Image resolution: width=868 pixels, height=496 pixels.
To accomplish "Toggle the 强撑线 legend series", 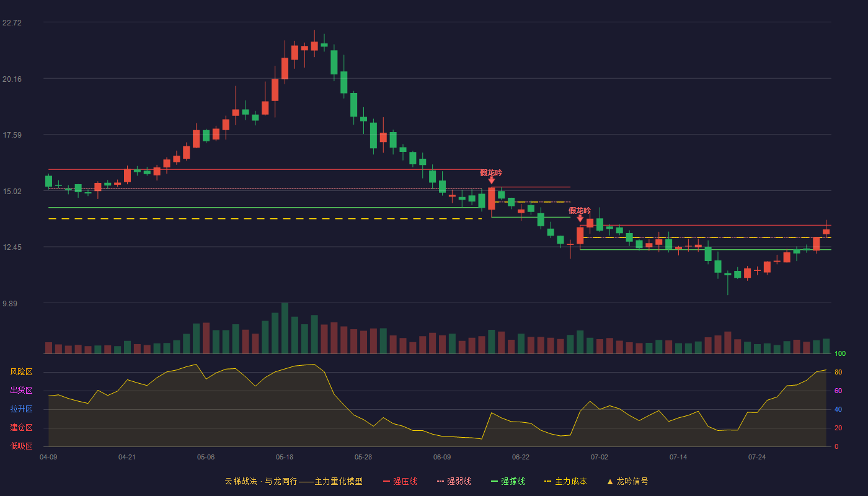I will pyautogui.click(x=508, y=481).
